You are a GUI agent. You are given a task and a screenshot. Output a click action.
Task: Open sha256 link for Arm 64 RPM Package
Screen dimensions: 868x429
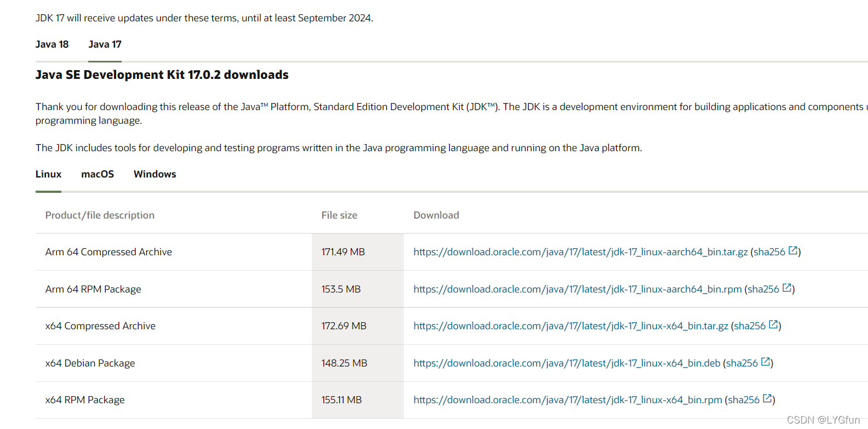(763, 289)
